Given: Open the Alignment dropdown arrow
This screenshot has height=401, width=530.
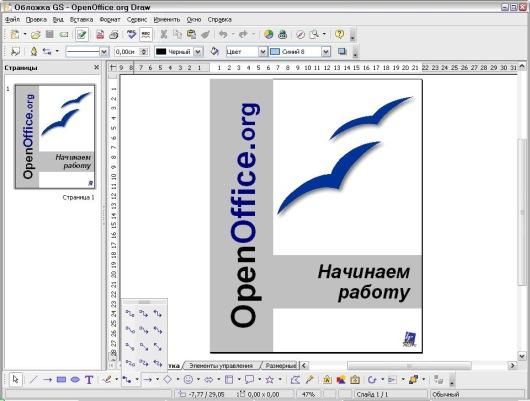Looking at the screenshot, I should coord(403,379).
